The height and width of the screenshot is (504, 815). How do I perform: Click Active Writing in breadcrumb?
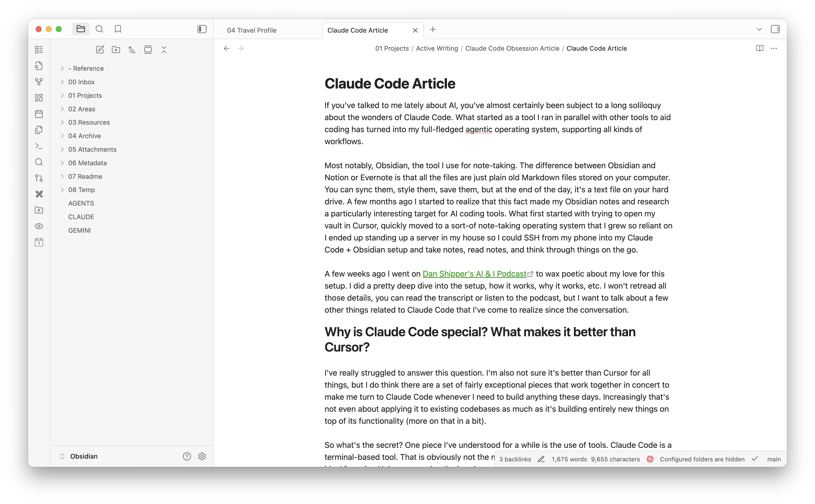point(437,49)
